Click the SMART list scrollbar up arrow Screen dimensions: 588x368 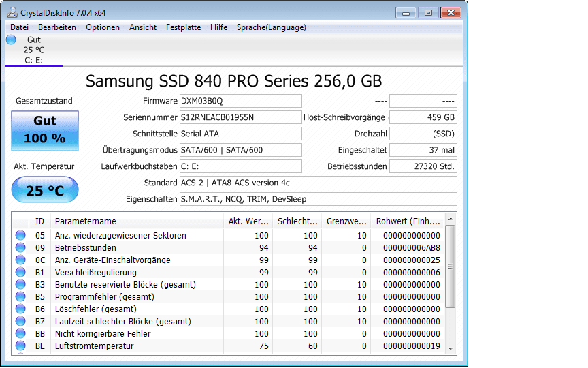[x=451, y=219]
